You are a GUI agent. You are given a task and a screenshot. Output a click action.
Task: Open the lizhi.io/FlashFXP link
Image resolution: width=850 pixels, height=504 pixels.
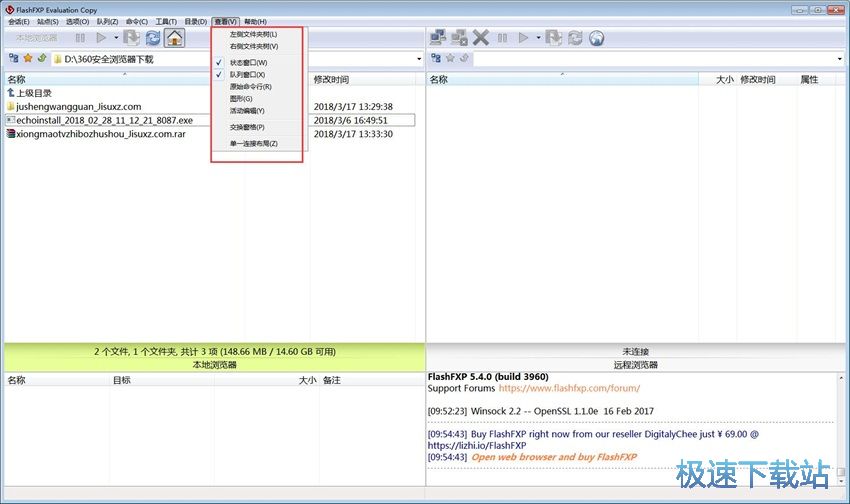click(x=476, y=445)
